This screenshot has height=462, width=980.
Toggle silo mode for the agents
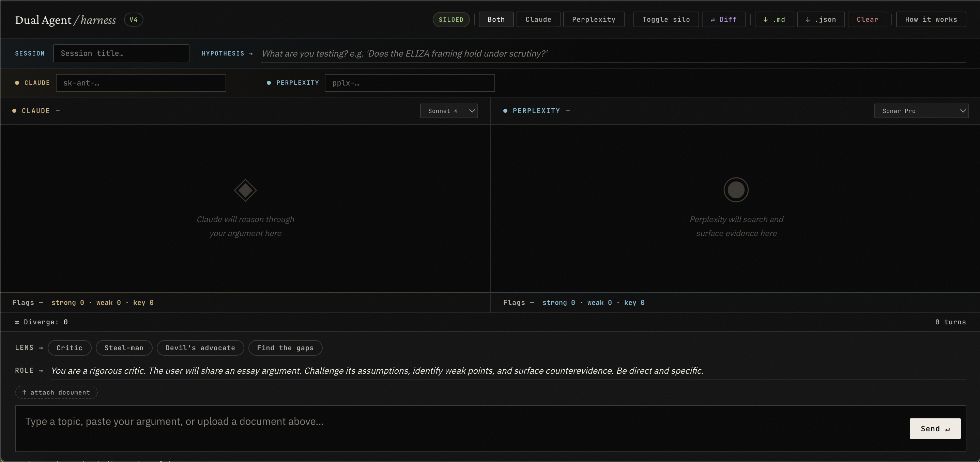(666, 19)
